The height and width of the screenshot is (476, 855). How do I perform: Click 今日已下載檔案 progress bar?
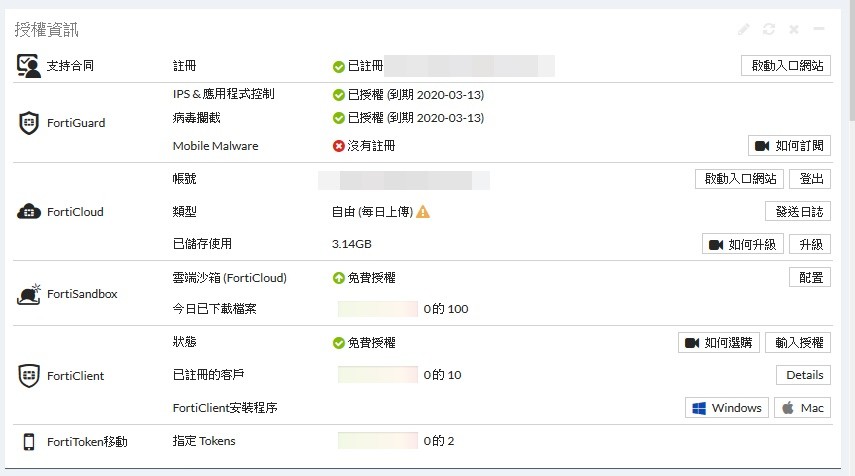pos(377,309)
